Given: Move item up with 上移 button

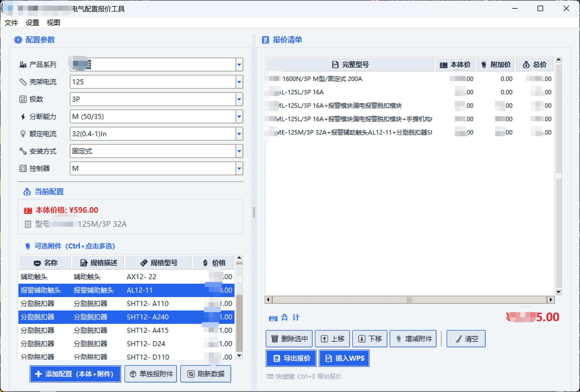Looking at the screenshot, I should click(x=333, y=339).
